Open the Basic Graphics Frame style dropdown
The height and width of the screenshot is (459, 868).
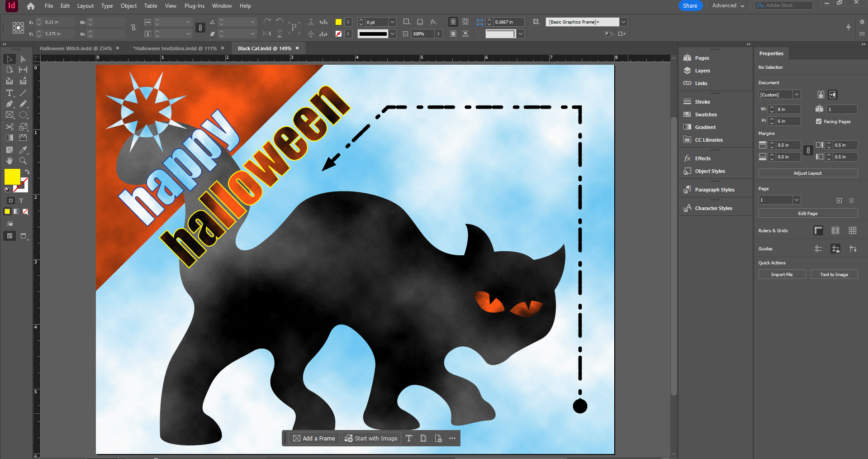point(624,22)
